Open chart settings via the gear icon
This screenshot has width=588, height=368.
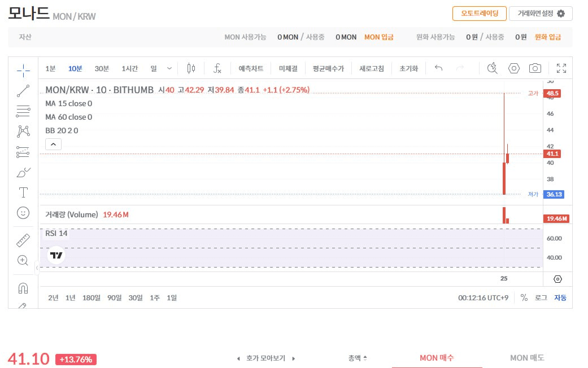pos(513,68)
